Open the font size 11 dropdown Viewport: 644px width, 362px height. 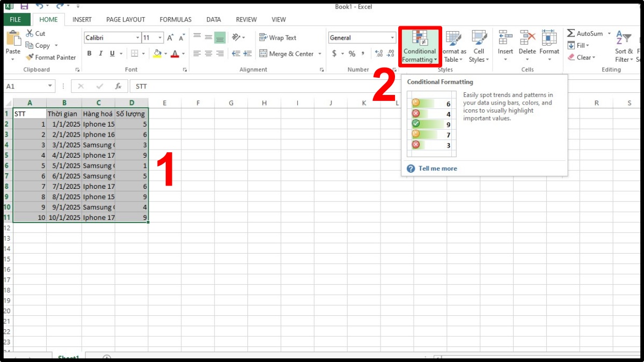(160, 38)
